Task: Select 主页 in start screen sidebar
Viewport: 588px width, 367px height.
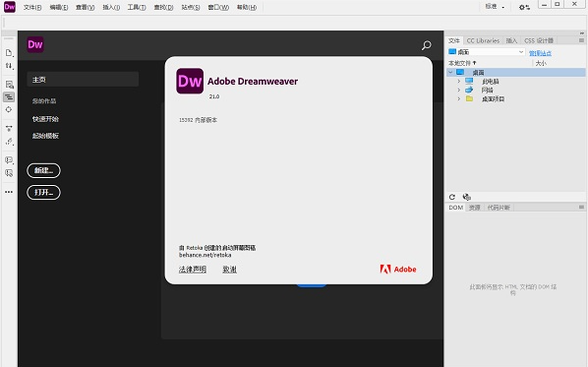Action: [83, 80]
